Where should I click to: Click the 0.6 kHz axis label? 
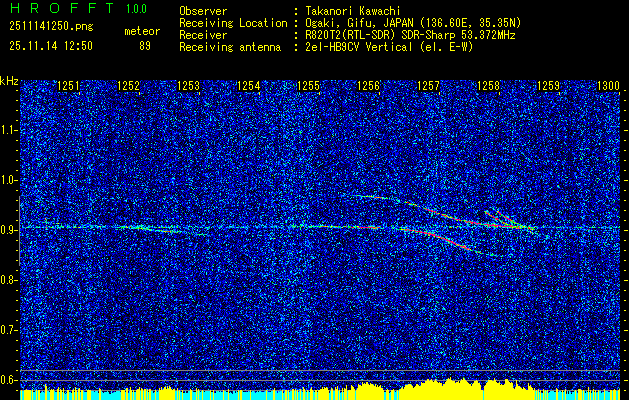pyautogui.click(x=7, y=380)
